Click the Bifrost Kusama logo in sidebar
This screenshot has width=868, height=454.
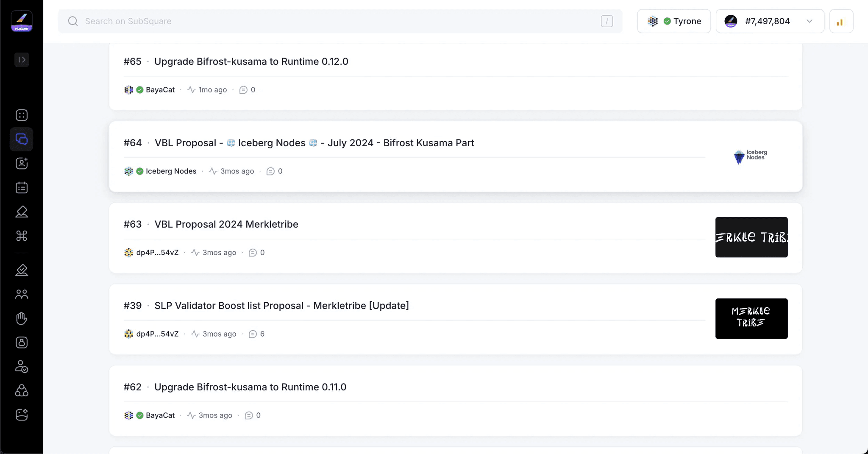[x=22, y=21]
